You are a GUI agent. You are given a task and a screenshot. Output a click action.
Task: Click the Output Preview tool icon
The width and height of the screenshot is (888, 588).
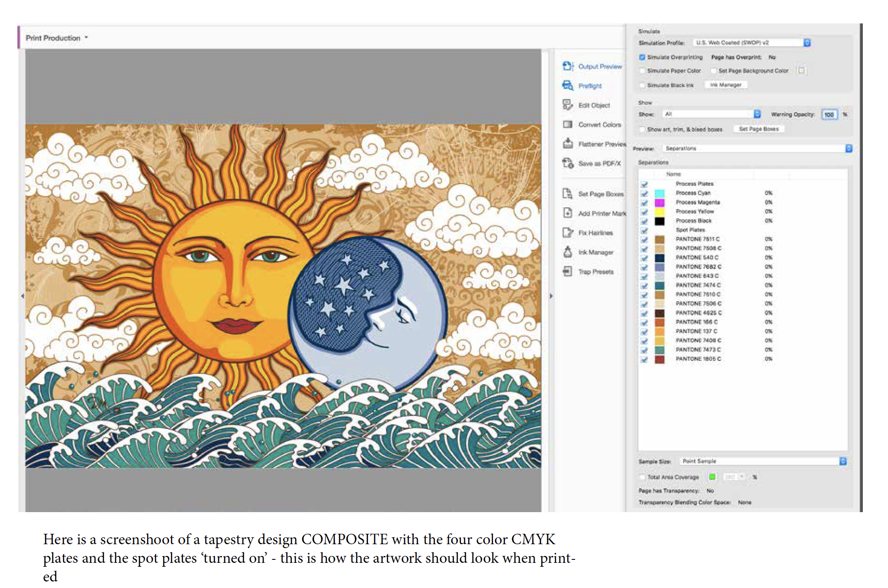(568, 66)
